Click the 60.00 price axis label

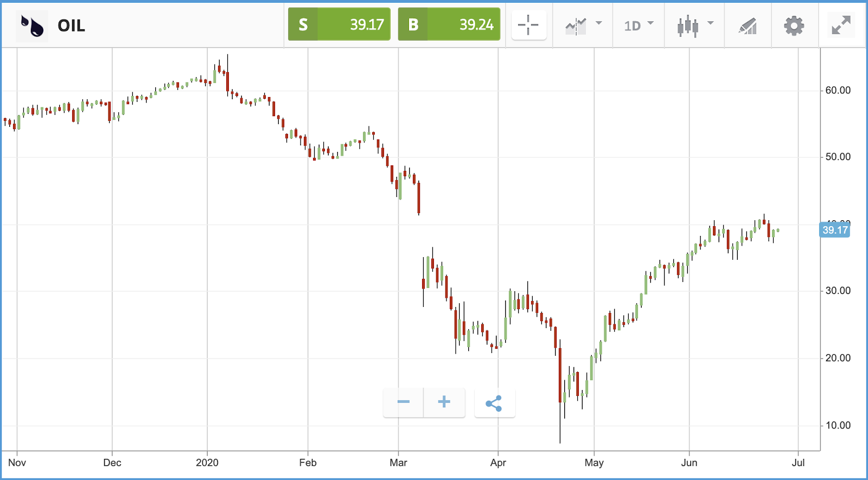tap(838, 90)
